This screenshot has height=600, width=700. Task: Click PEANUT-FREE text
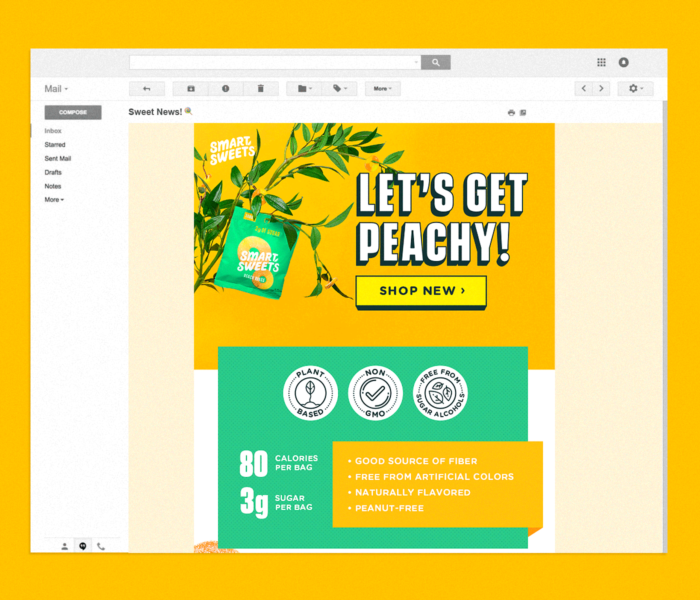point(389,508)
